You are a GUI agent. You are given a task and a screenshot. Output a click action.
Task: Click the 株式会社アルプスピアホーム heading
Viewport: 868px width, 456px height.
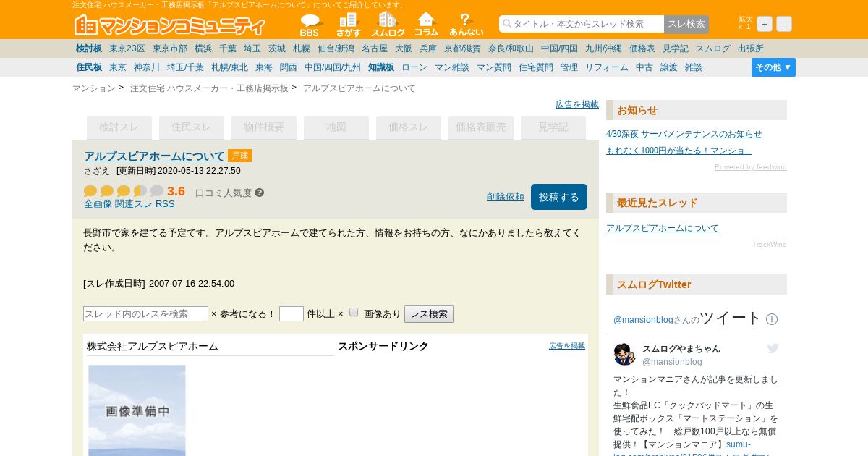[153, 346]
